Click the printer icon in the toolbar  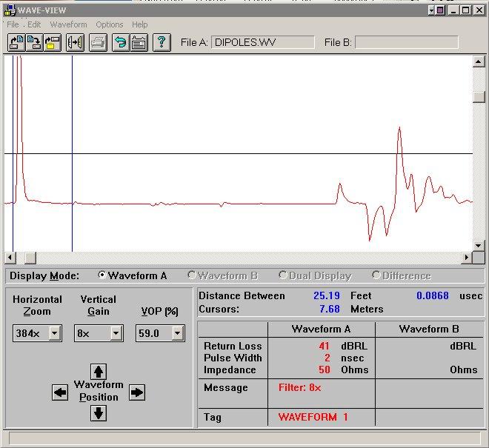click(99, 42)
